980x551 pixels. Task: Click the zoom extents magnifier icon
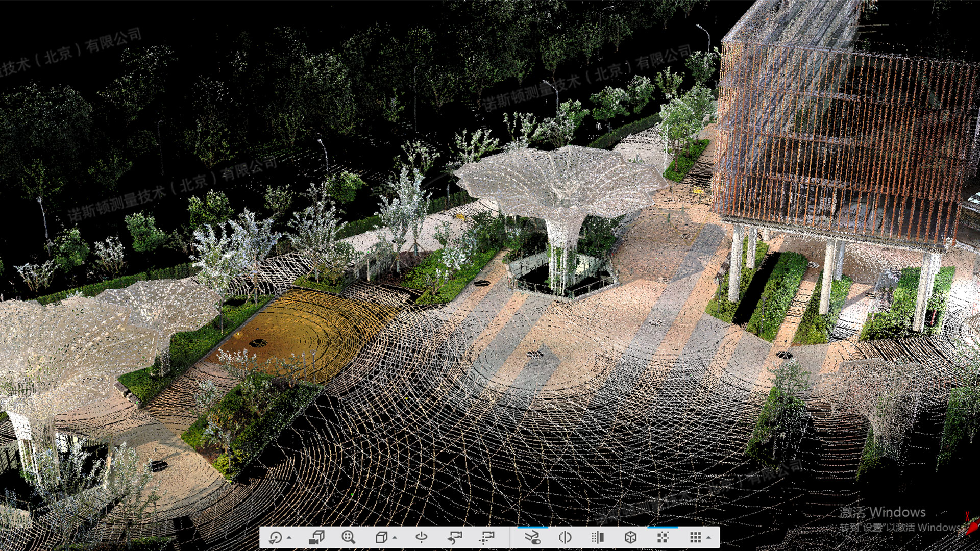(x=348, y=537)
